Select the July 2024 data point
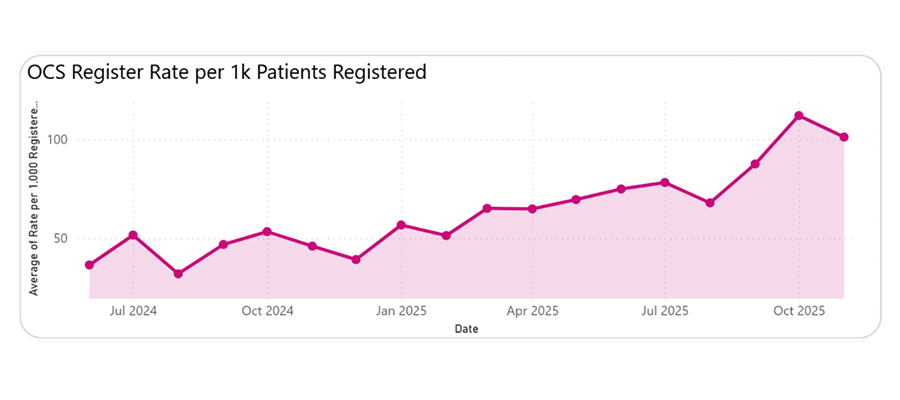The height and width of the screenshot is (400, 900). click(x=133, y=235)
